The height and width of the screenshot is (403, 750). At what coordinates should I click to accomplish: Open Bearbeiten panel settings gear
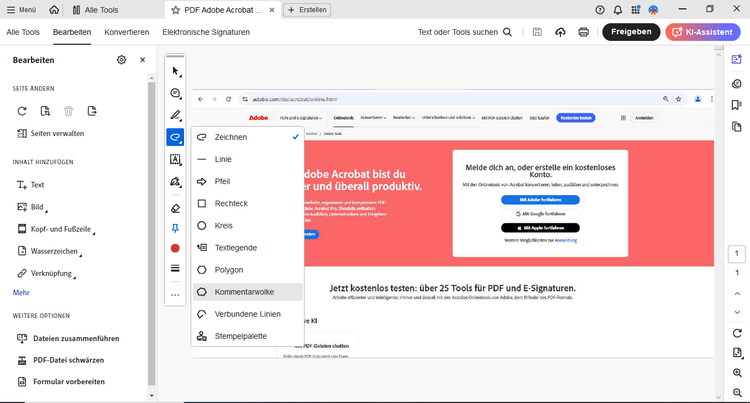pyautogui.click(x=121, y=60)
